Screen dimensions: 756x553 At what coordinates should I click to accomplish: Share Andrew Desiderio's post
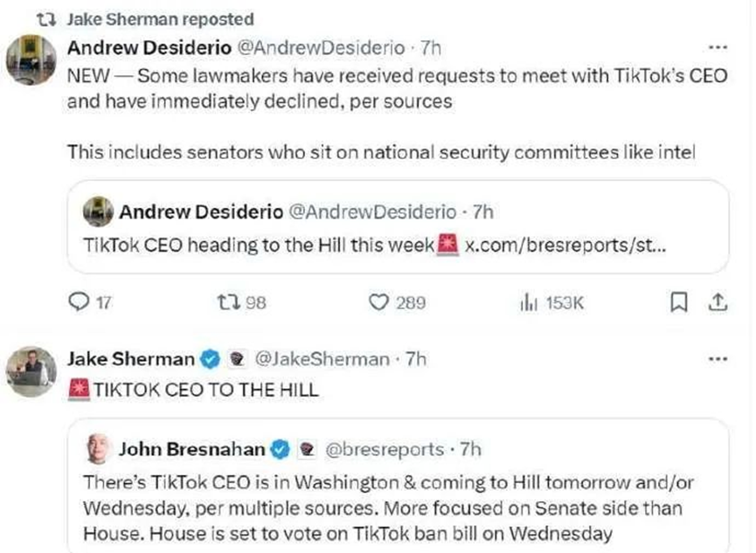tap(717, 302)
